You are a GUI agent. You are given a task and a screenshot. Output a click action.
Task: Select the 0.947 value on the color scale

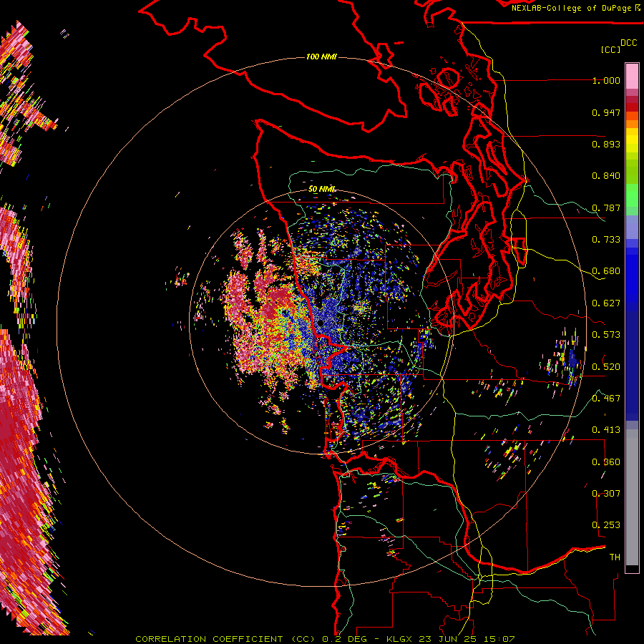coord(606,112)
